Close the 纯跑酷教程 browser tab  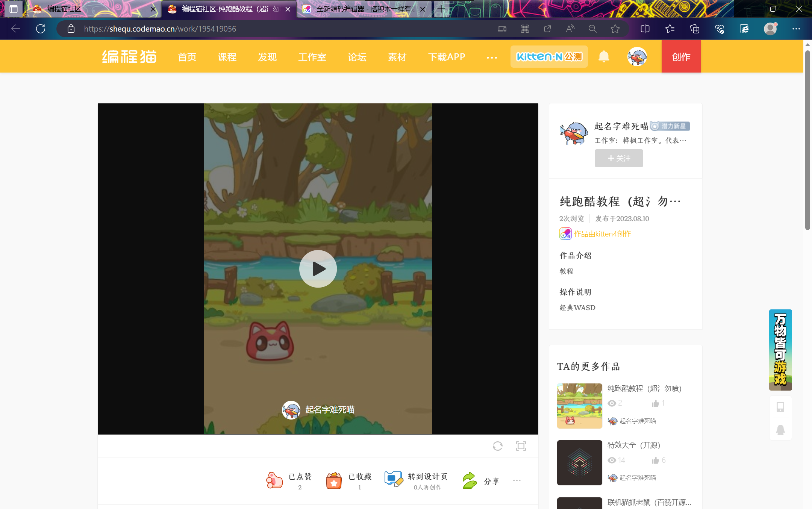pyautogui.click(x=288, y=9)
